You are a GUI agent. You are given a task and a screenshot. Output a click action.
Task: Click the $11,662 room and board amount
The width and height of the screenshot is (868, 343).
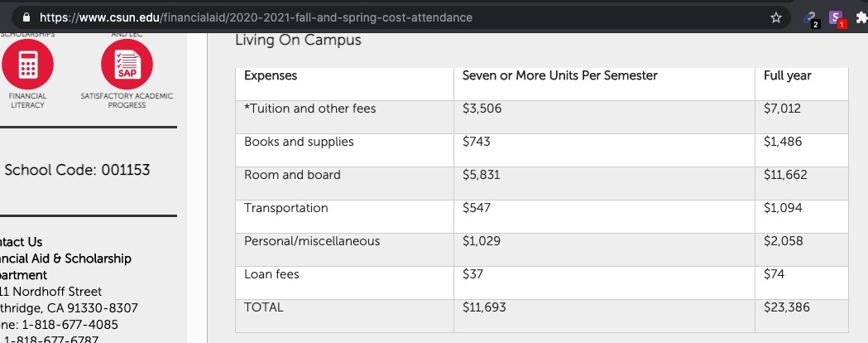click(x=784, y=175)
